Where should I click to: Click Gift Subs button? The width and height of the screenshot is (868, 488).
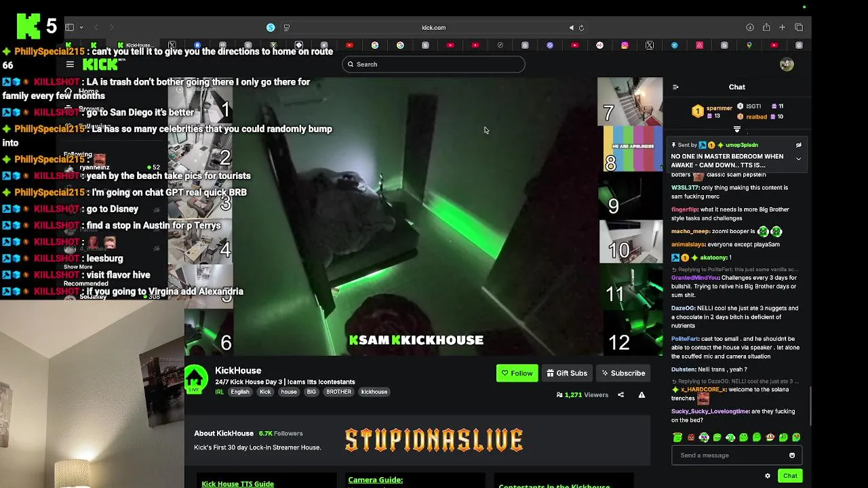click(567, 373)
